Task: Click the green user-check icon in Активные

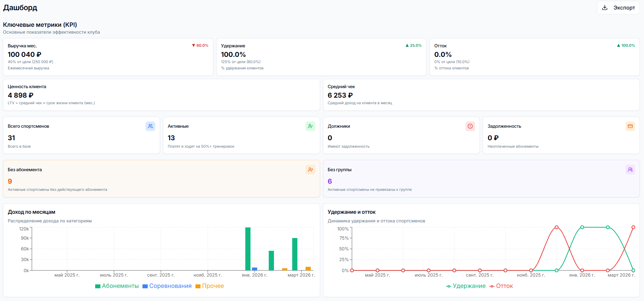Action: pyautogui.click(x=310, y=126)
